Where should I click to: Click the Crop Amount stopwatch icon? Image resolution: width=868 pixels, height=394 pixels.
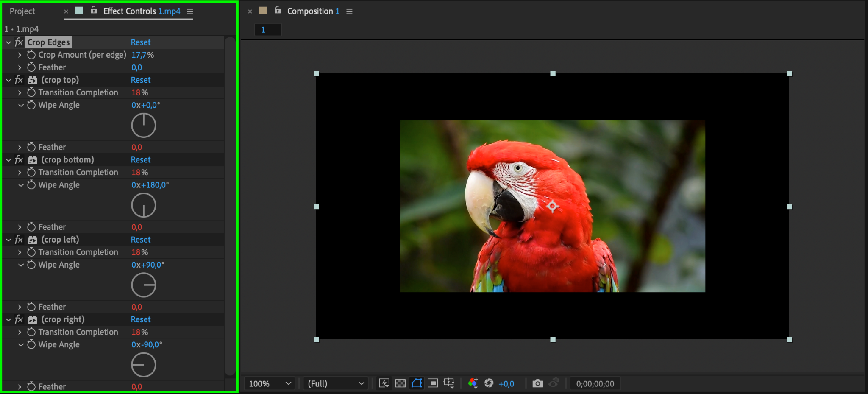coord(31,55)
